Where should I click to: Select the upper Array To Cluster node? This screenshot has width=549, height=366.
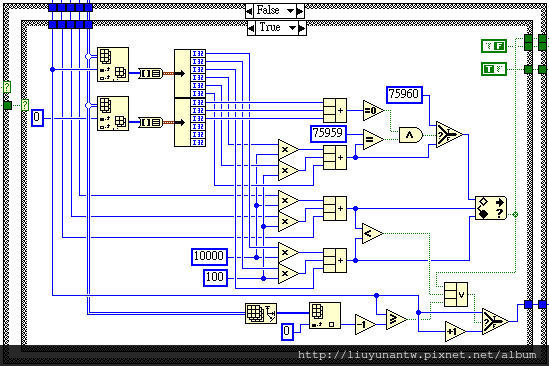pyautogui.click(x=151, y=73)
